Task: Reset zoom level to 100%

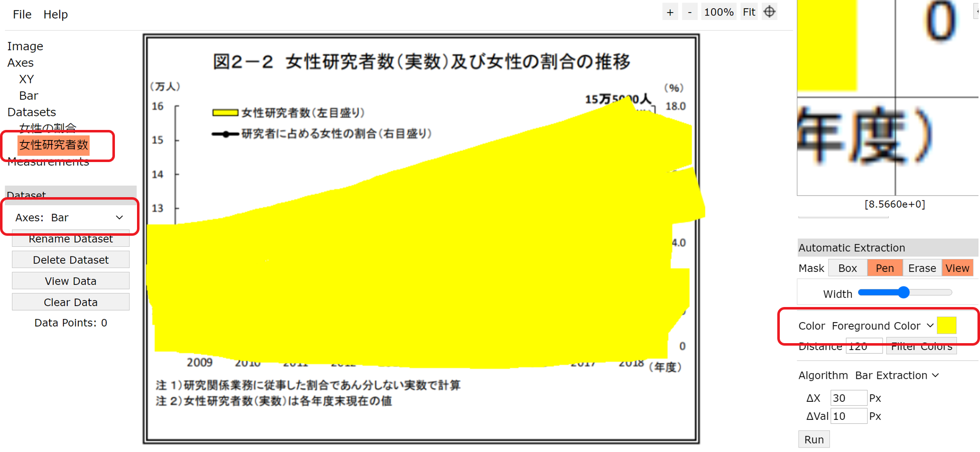Action: (719, 11)
